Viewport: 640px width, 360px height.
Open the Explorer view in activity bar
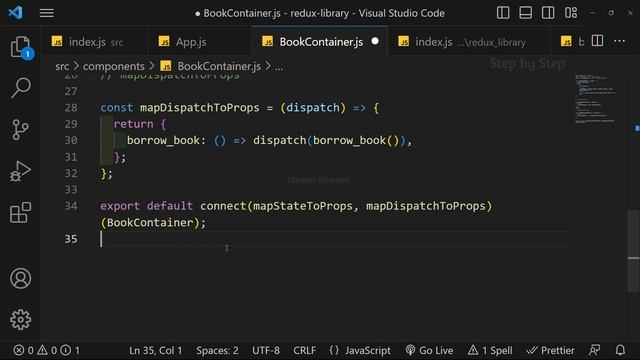20,47
